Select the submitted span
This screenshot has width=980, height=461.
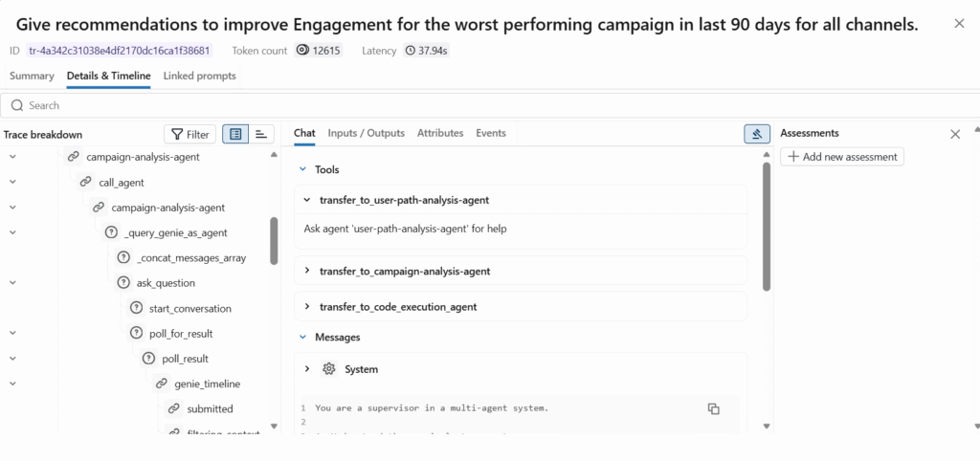pyautogui.click(x=210, y=409)
